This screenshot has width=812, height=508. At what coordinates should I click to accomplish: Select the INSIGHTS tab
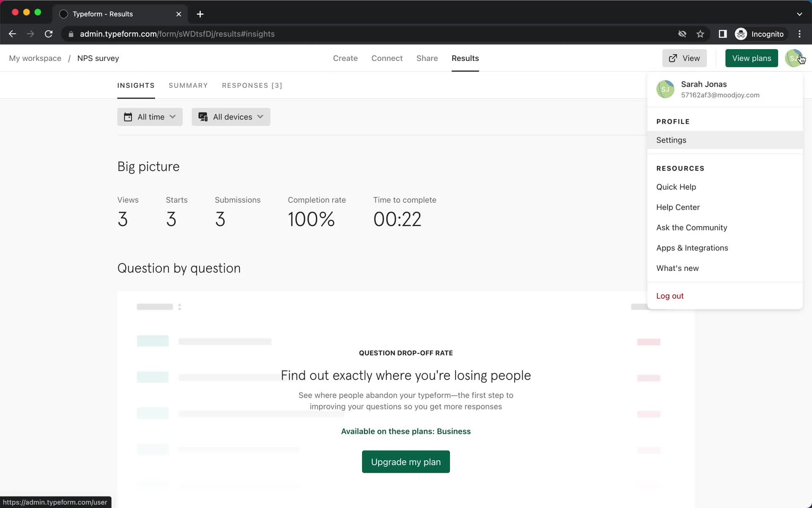tap(136, 86)
